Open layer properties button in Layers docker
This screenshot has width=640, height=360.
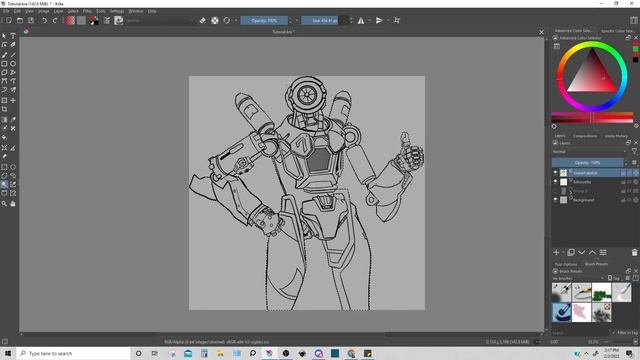[x=603, y=253]
